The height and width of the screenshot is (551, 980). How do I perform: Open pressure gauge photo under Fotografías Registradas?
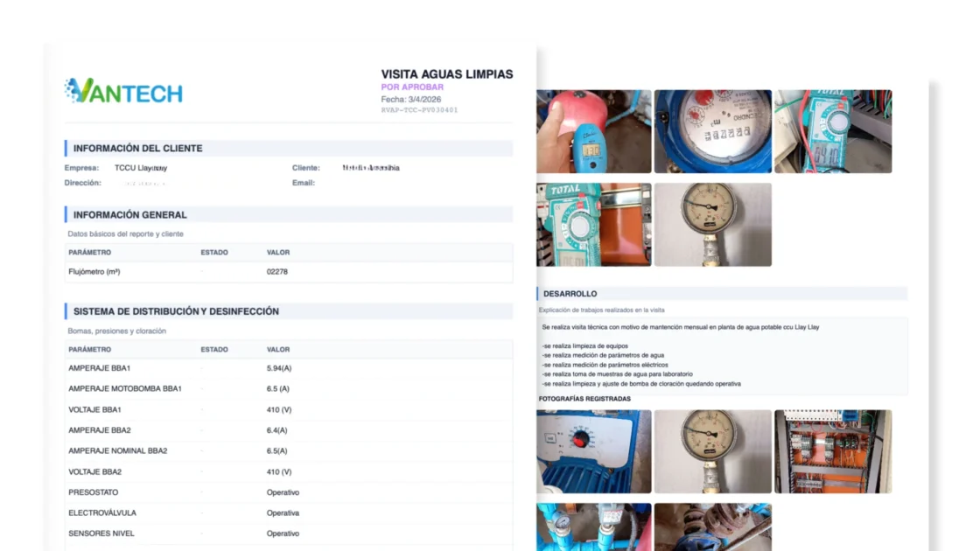click(712, 451)
